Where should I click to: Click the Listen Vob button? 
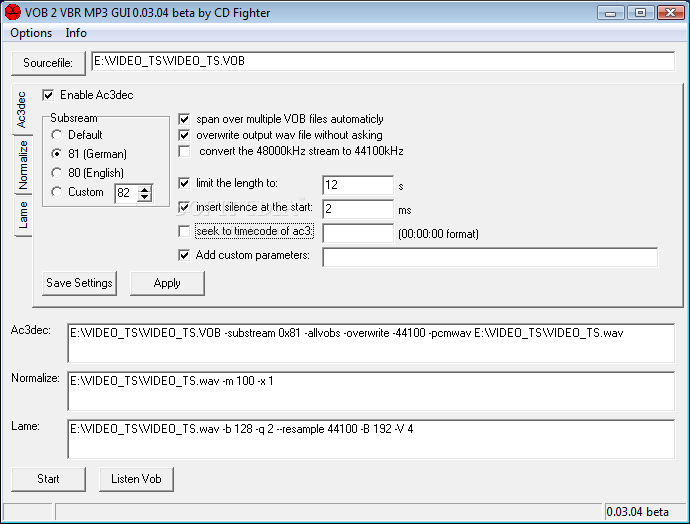pyautogui.click(x=136, y=479)
